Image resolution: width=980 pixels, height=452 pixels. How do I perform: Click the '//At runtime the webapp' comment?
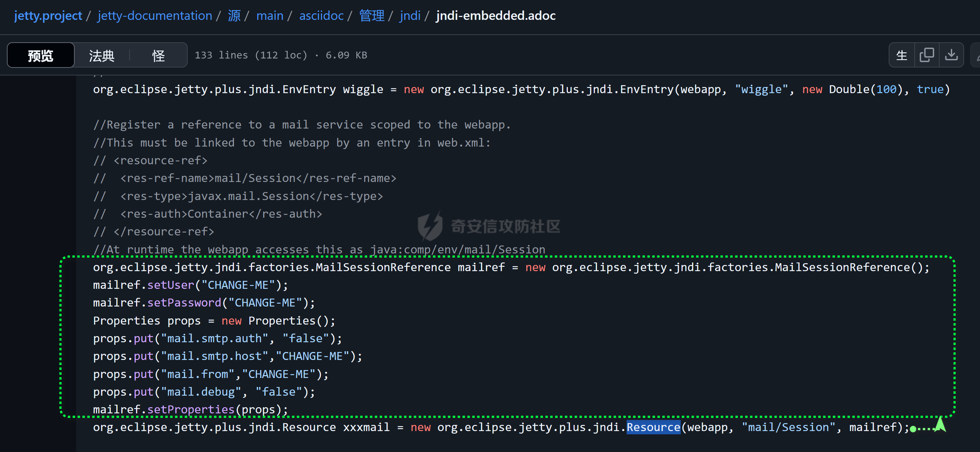[x=319, y=249]
